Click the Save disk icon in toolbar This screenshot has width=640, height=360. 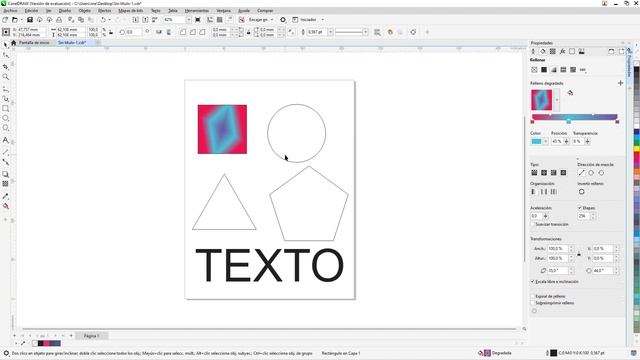click(29, 20)
